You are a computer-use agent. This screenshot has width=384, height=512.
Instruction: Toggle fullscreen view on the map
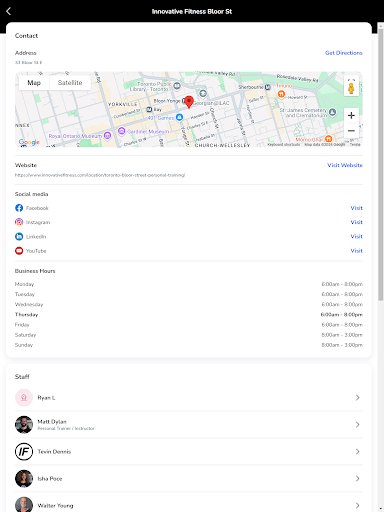tap(351, 80)
